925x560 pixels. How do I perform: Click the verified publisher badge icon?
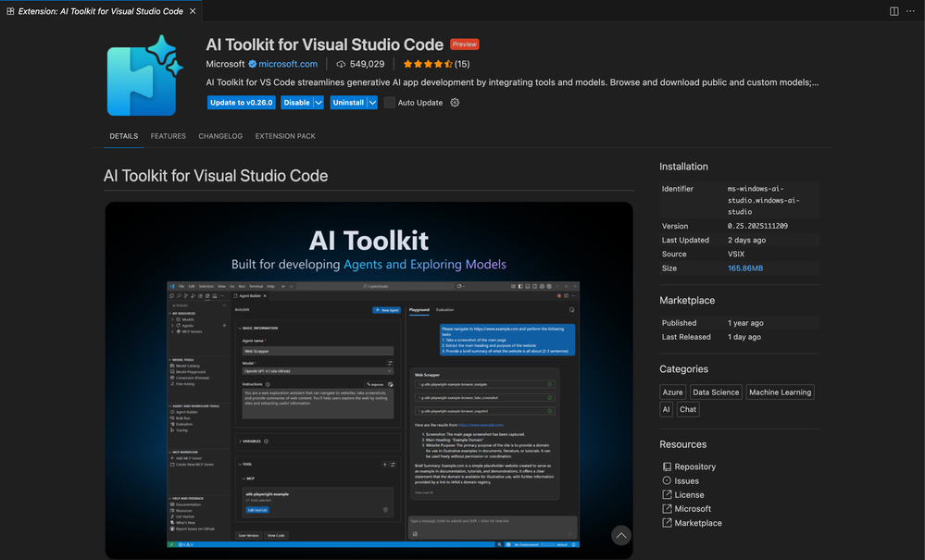(x=252, y=64)
